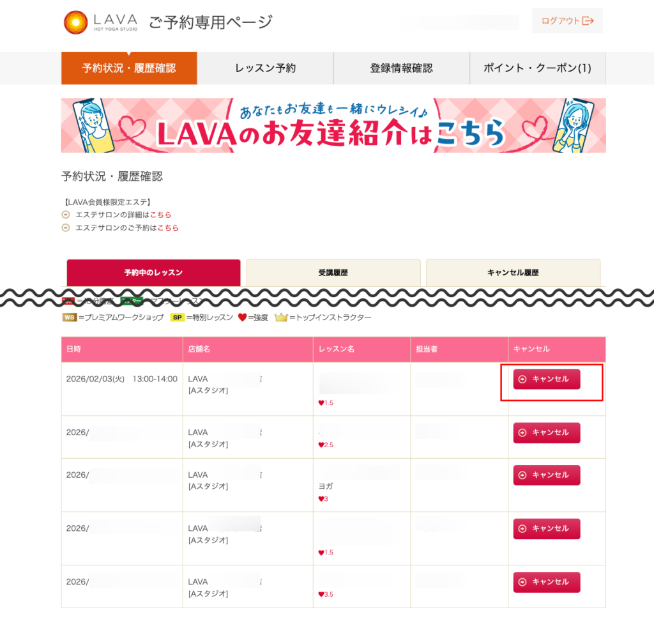Click the crown top instructor legend icon
The height and width of the screenshot is (644, 654).
(281, 318)
